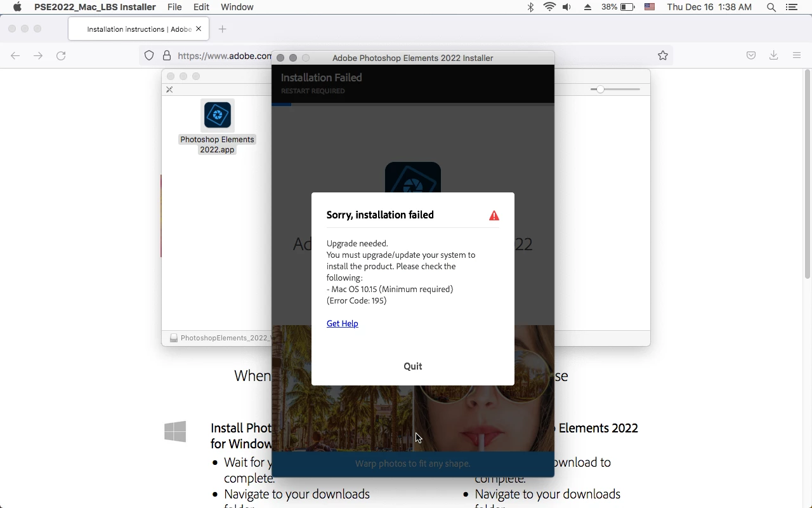Go back in browser history

(15, 56)
